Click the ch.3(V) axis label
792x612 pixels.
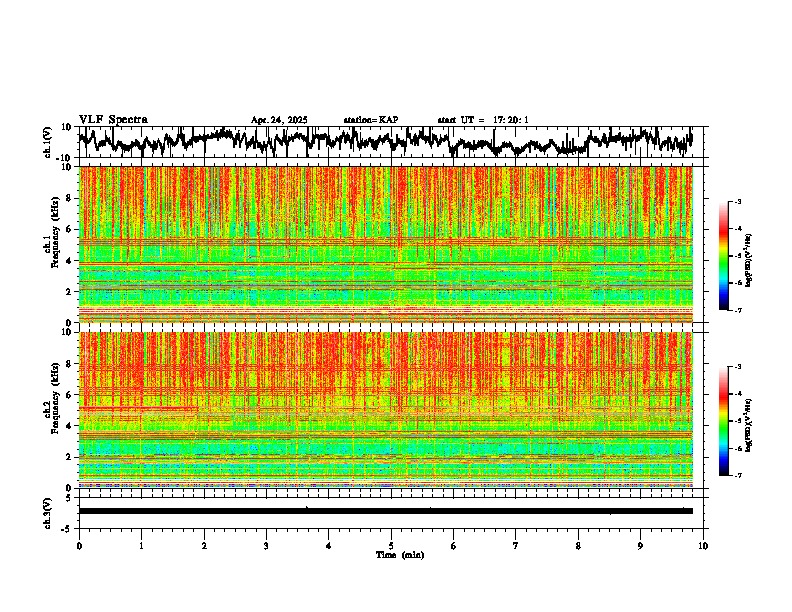coord(48,513)
